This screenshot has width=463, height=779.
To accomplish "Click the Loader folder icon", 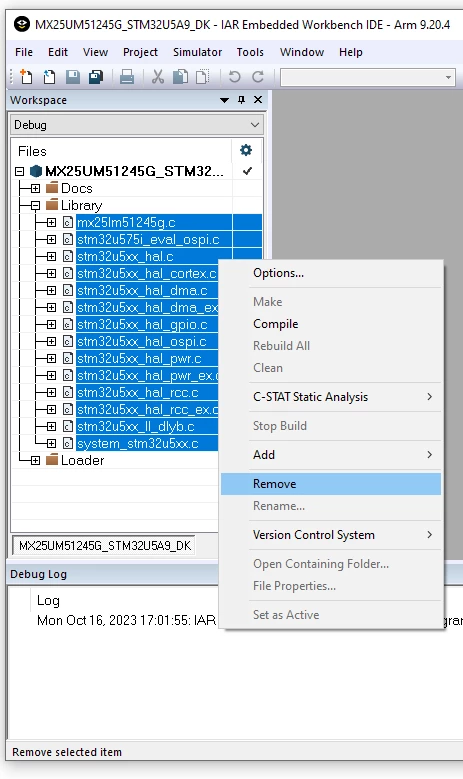I will pos(52,460).
